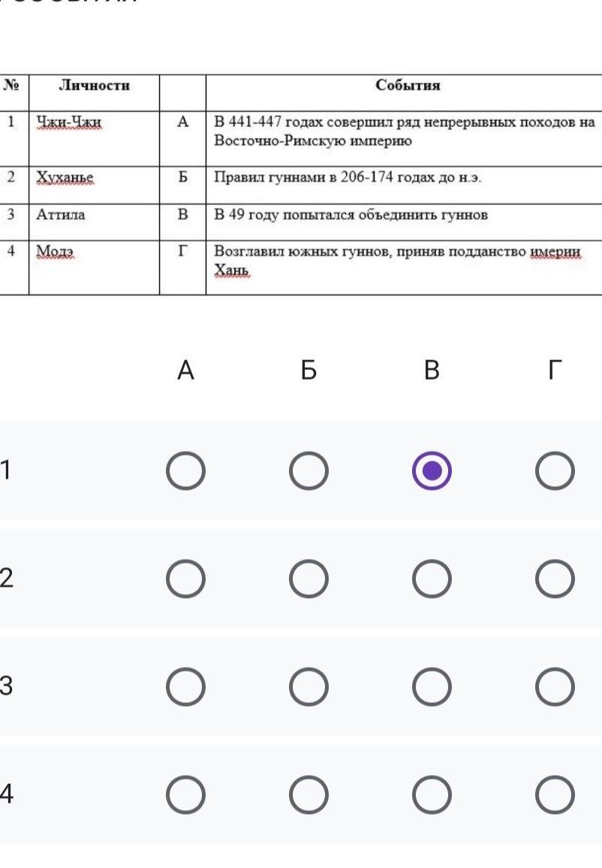Mark В radio in row 3
Image resolution: width=602 pixels, height=868 pixels.
[432, 686]
